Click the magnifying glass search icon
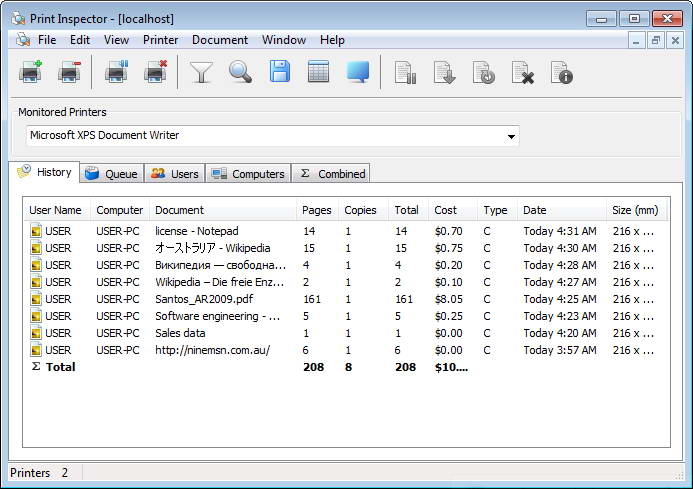The height and width of the screenshot is (489, 693). tap(240, 72)
